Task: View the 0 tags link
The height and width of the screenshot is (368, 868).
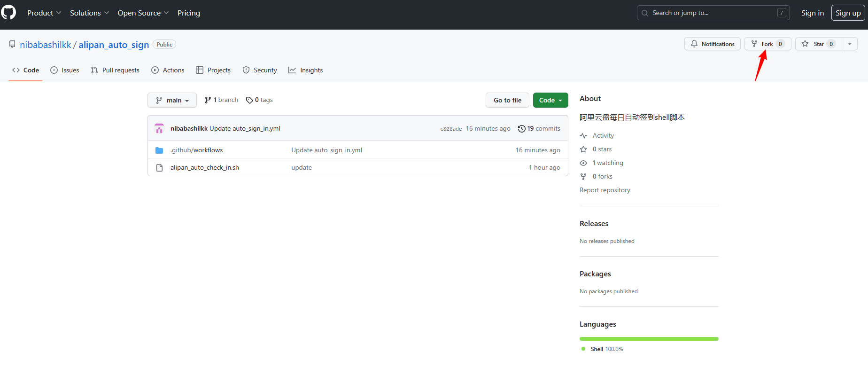Action: pyautogui.click(x=259, y=100)
